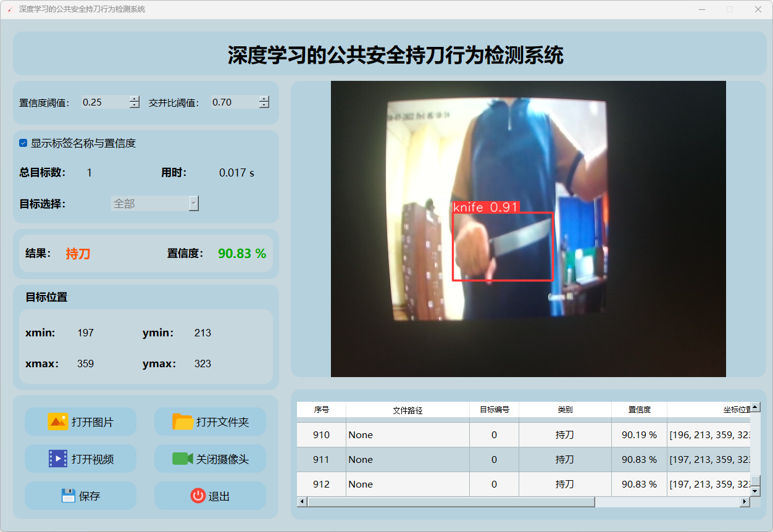Image resolution: width=773 pixels, height=532 pixels.
Task: Click the main title 深度学习的公共安全持刀行为检测系统
Action: [x=395, y=55]
